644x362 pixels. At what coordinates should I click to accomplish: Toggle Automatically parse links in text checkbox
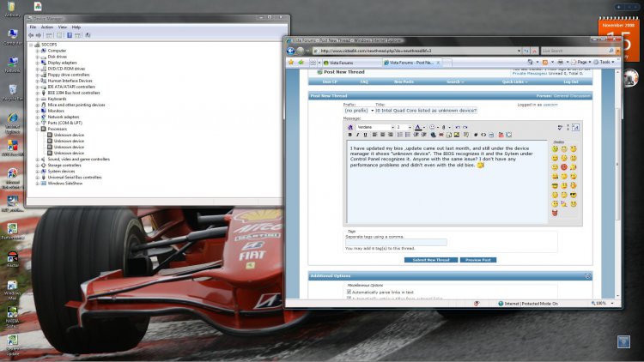[349, 292]
